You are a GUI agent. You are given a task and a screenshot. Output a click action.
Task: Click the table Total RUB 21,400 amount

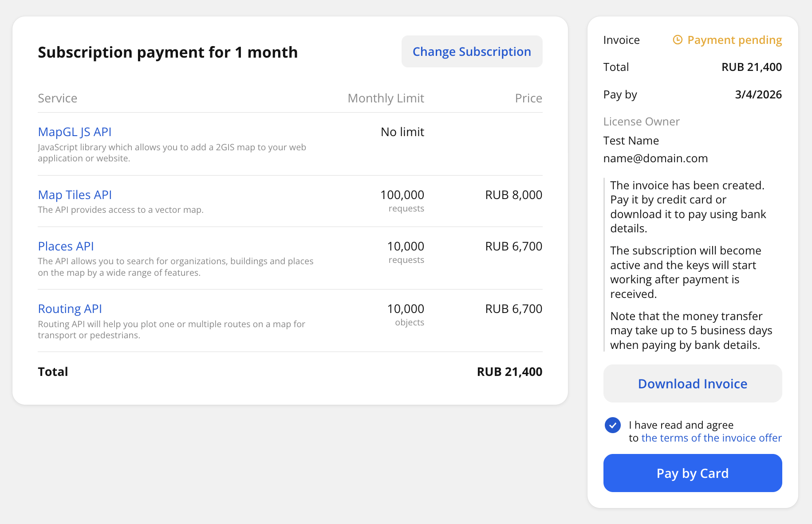[x=509, y=371]
